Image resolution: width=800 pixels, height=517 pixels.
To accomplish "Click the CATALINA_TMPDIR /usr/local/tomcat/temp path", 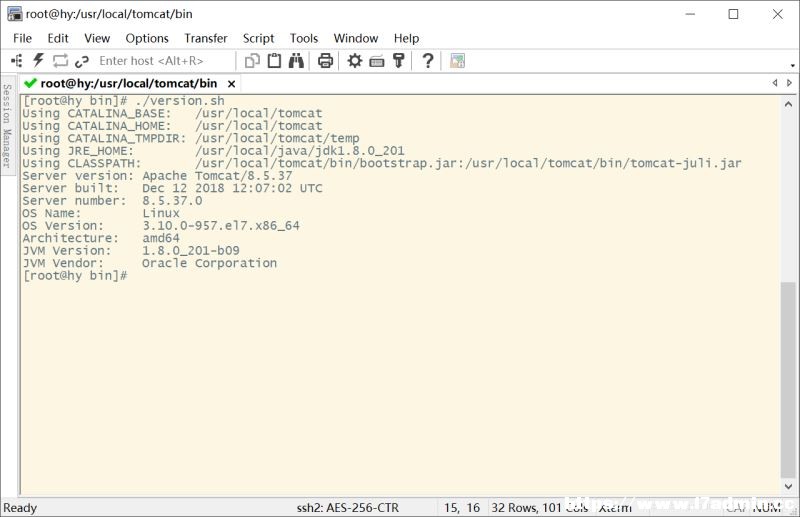I will (277, 138).
